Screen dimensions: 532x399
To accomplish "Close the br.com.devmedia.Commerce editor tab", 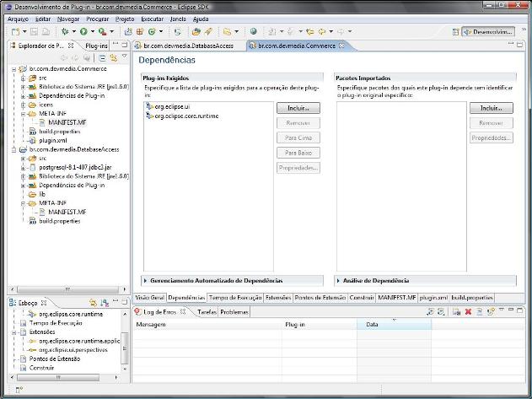I will (x=342, y=46).
